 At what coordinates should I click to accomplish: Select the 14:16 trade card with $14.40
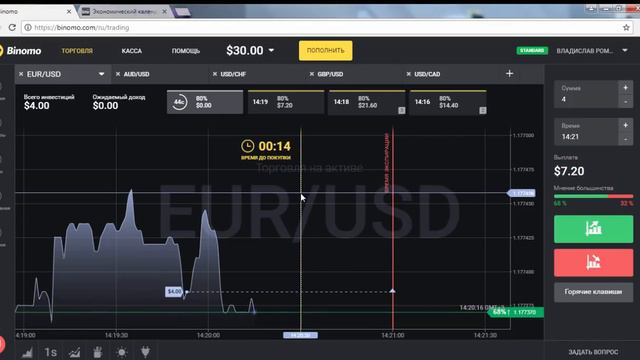tap(448, 102)
